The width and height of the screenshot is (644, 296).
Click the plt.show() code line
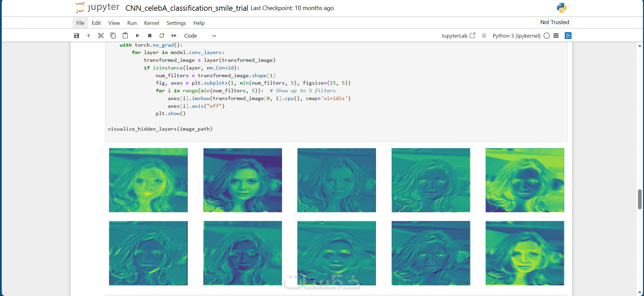point(171,113)
